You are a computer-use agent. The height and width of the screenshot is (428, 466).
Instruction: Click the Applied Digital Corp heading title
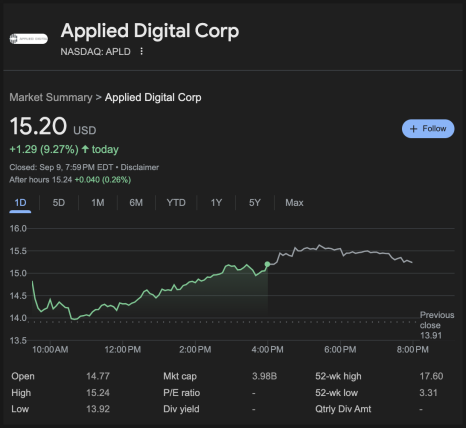click(x=150, y=31)
